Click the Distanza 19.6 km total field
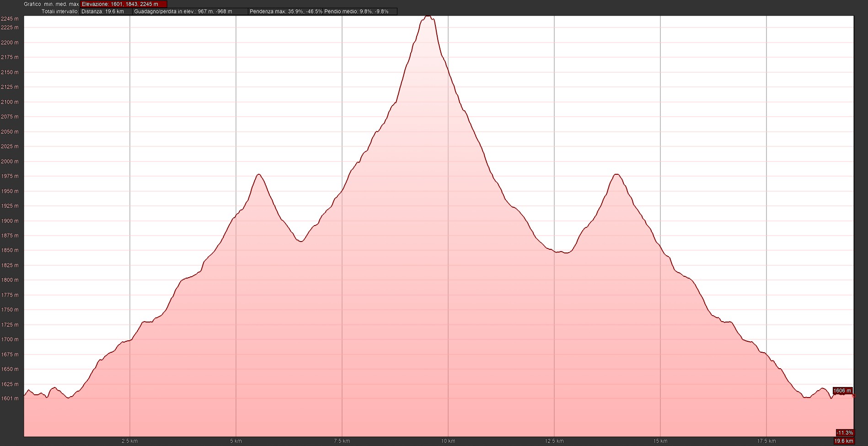868x446 pixels. click(106, 11)
